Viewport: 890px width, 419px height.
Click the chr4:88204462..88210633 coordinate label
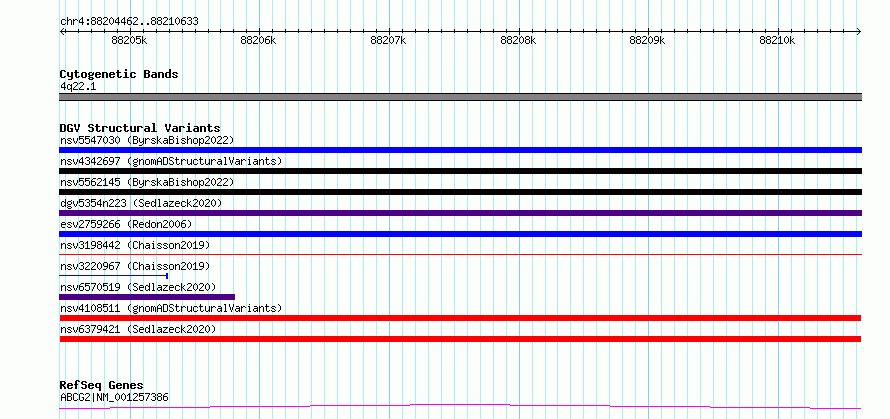129,22
